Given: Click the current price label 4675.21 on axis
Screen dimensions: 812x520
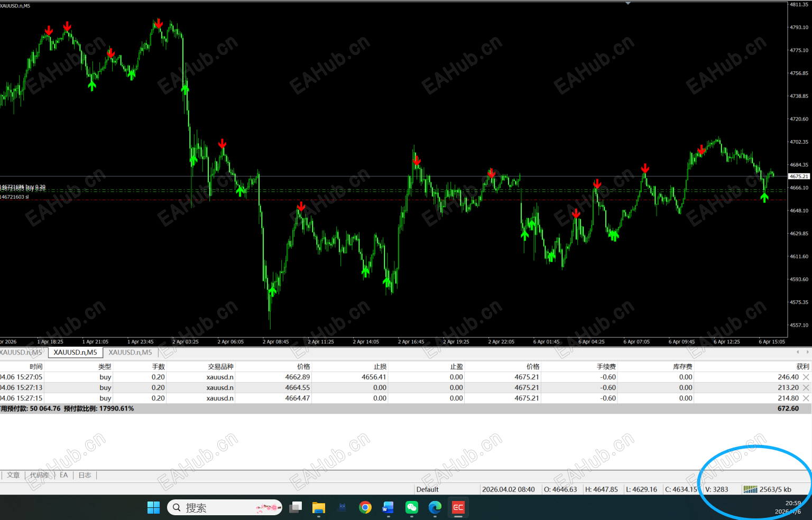Looking at the screenshot, I should click(x=799, y=177).
